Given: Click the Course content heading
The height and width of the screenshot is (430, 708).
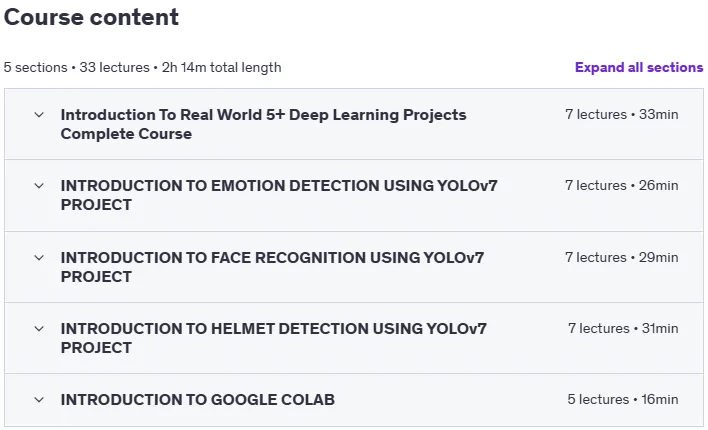Looking at the screenshot, I should (x=91, y=17).
